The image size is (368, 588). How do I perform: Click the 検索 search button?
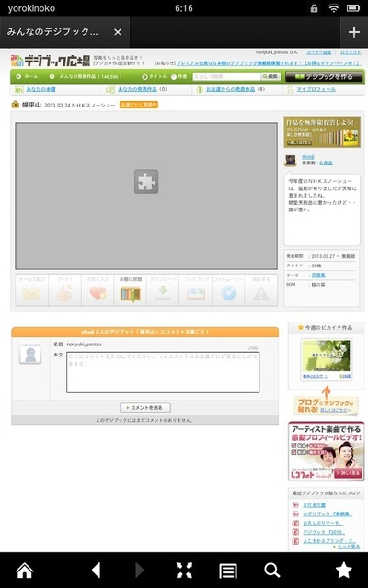(270, 76)
